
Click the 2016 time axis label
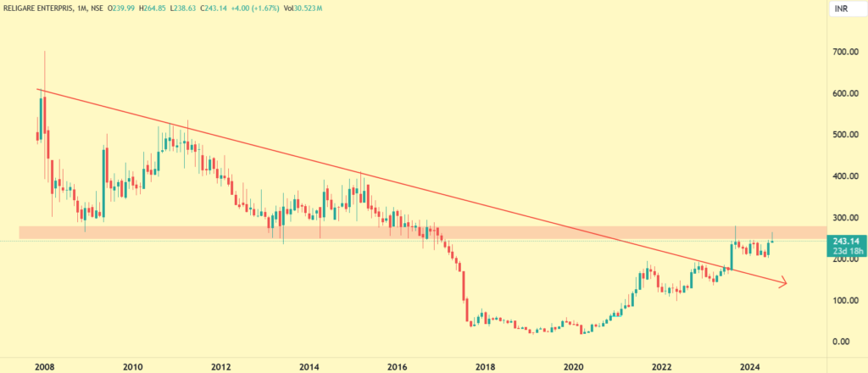pos(398,366)
